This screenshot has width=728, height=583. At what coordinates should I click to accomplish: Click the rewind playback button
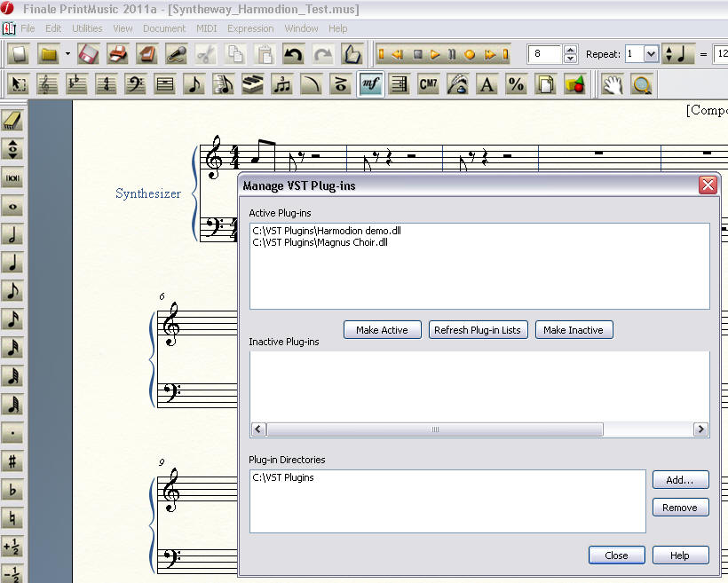tap(398, 54)
